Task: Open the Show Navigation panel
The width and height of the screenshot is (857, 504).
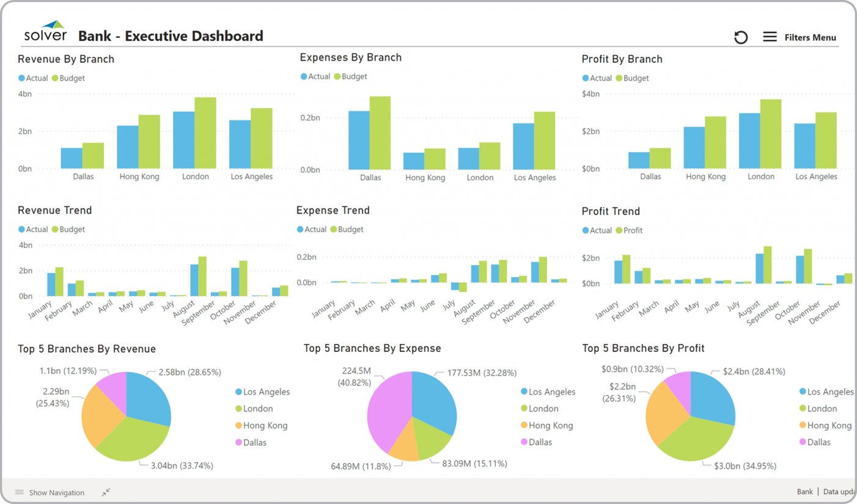Action: pyautogui.click(x=56, y=492)
